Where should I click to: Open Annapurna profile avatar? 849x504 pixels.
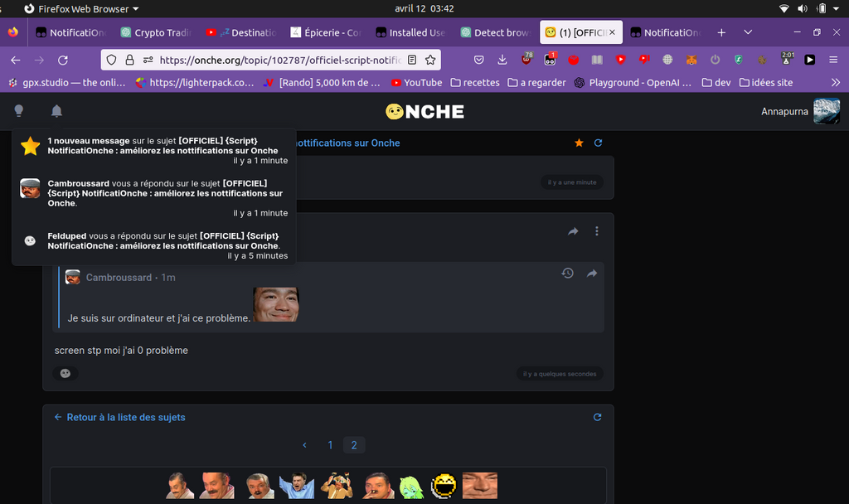pos(827,111)
